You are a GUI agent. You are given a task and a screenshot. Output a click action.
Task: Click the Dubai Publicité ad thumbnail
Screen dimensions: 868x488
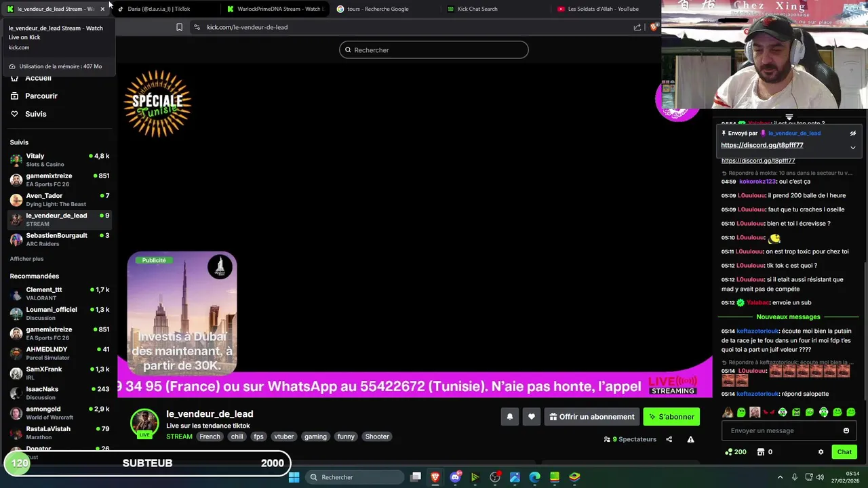(x=182, y=314)
